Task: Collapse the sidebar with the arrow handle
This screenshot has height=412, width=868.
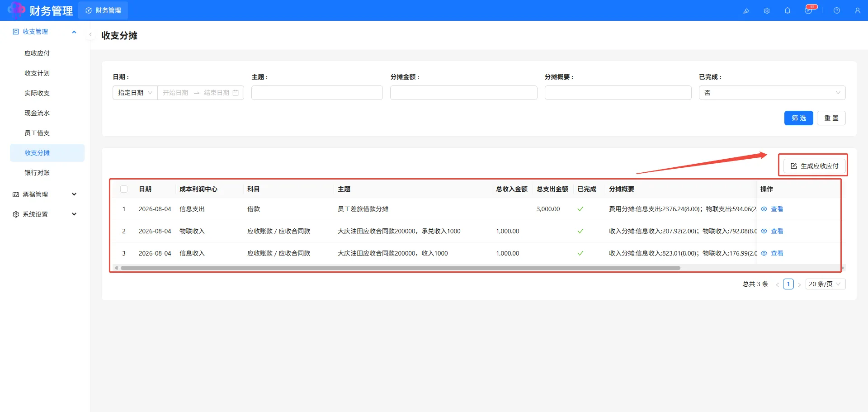Action: pos(90,34)
